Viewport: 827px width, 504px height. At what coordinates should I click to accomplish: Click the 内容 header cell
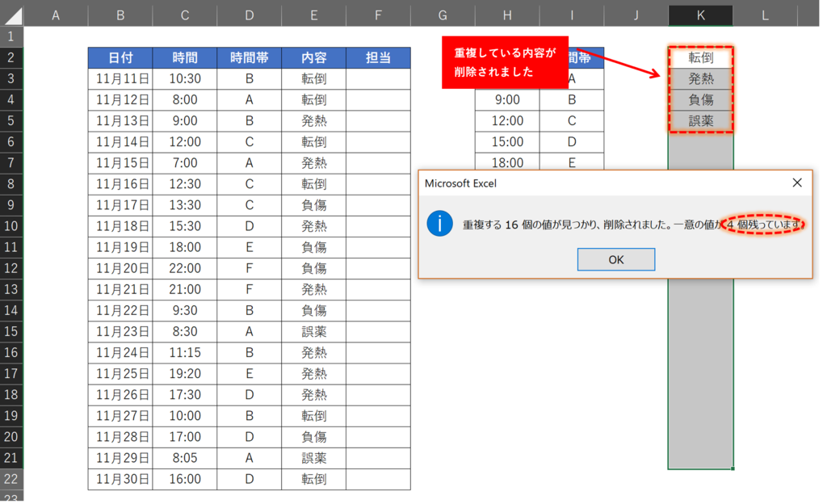314,58
